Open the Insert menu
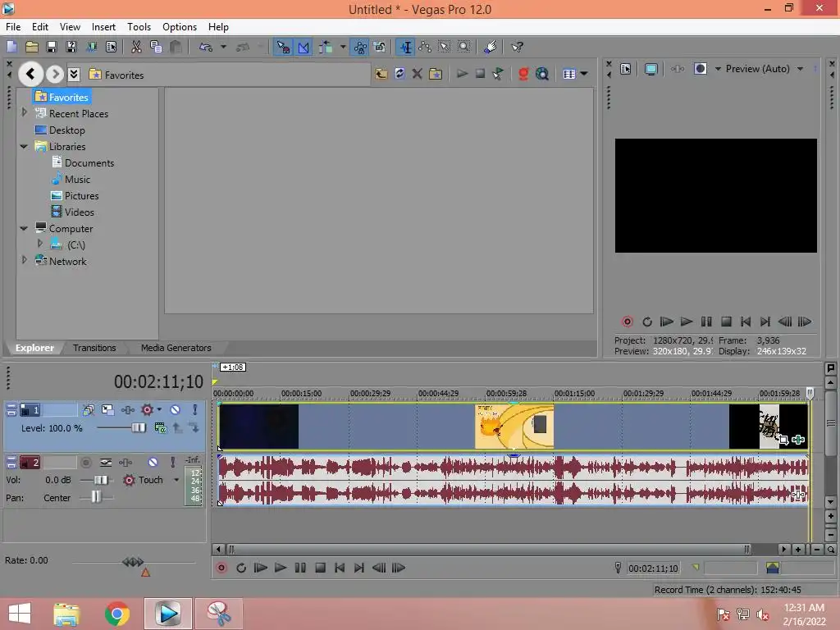This screenshot has width=840, height=630. [x=103, y=27]
